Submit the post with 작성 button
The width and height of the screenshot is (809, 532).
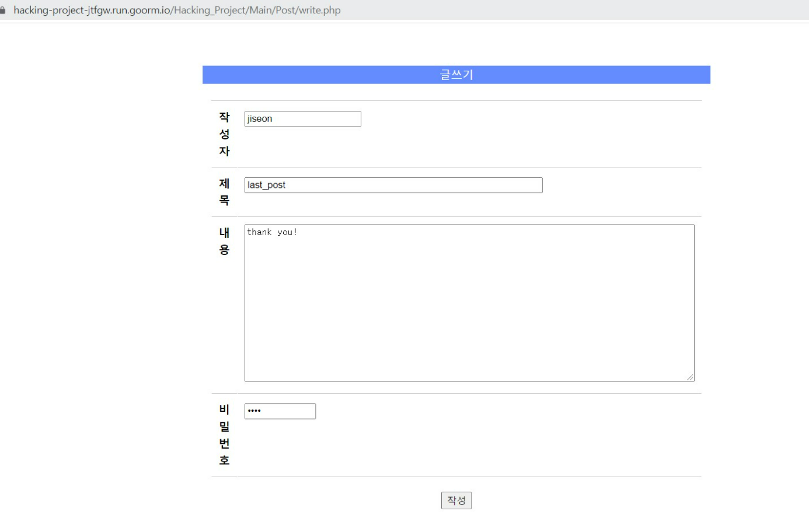coord(456,501)
